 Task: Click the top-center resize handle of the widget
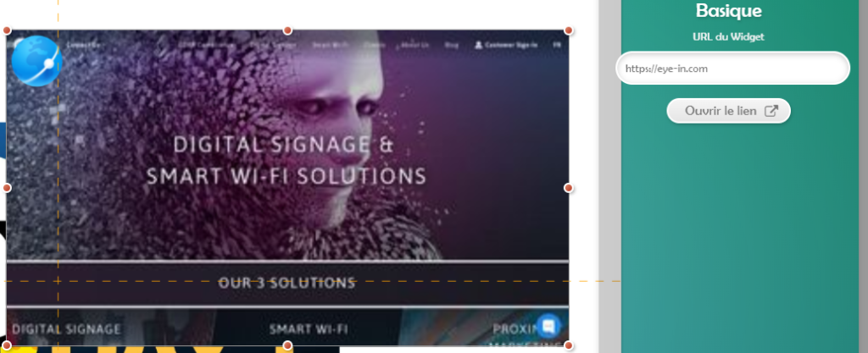(x=287, y=30)
